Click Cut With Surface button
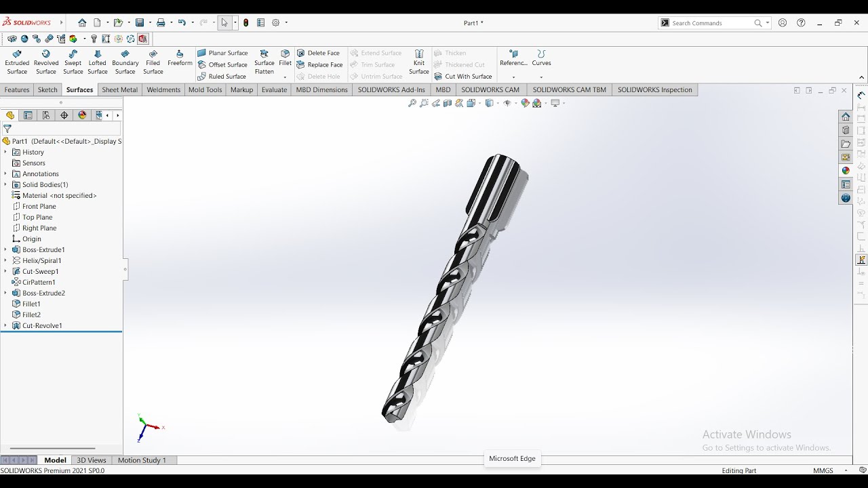 (x=463, y=77)
